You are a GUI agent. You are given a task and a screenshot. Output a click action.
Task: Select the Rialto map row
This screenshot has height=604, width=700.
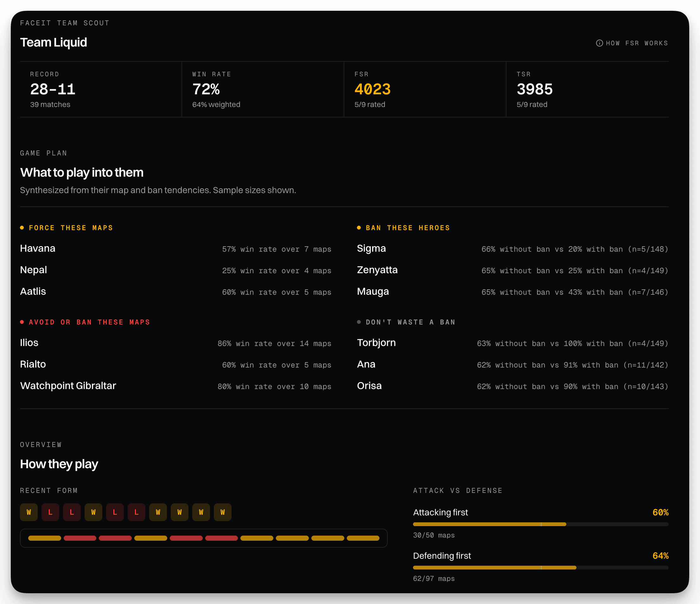point(176,365)
